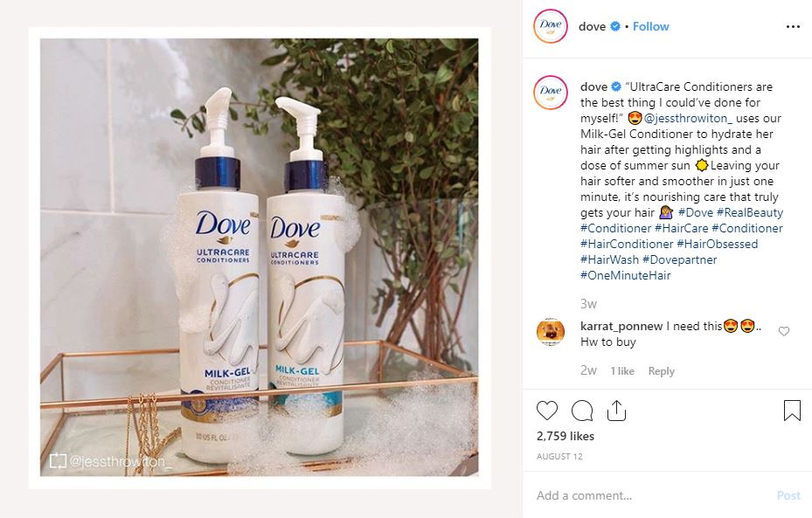This screenshot has width=812, height=518.
Task: Reply to karrat_ponnew's comment
Action: click(662, 371)
